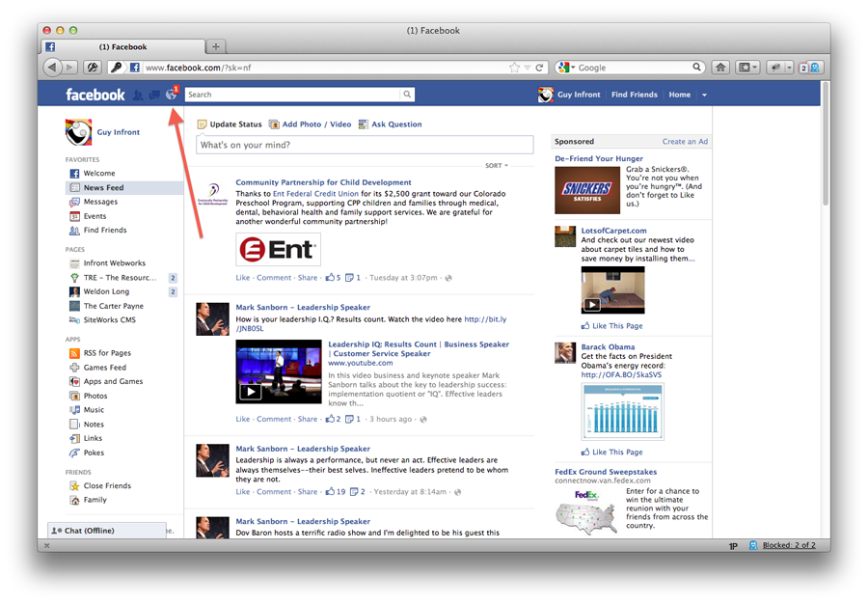Play the LotsofCarpet carpet video thumbnail
The image size is (868, 604).
coord(612,290)
